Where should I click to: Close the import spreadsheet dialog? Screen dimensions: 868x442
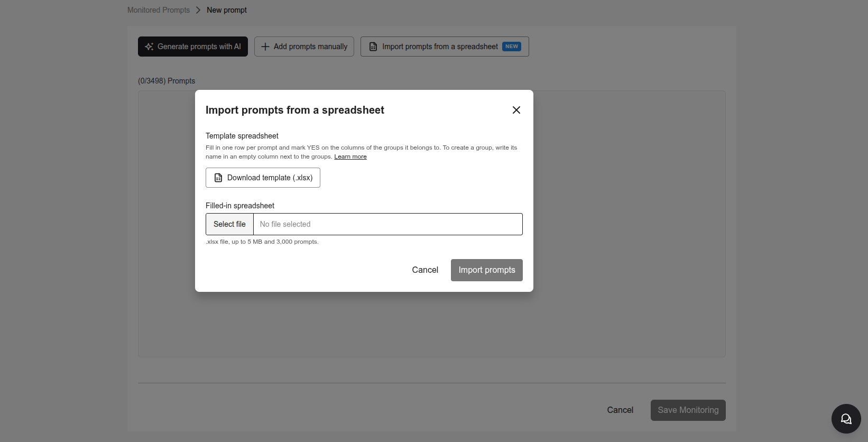coord(516,110)
